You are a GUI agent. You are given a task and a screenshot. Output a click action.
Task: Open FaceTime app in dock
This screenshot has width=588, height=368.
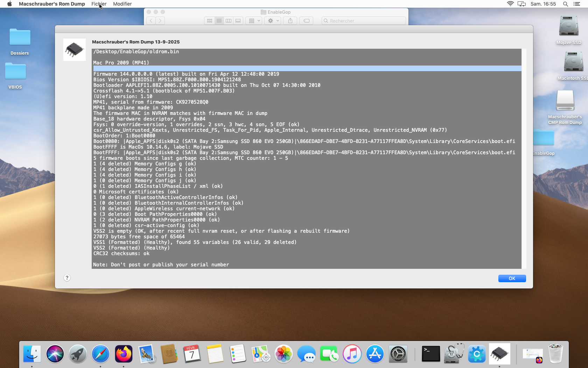tap(329, 354)
